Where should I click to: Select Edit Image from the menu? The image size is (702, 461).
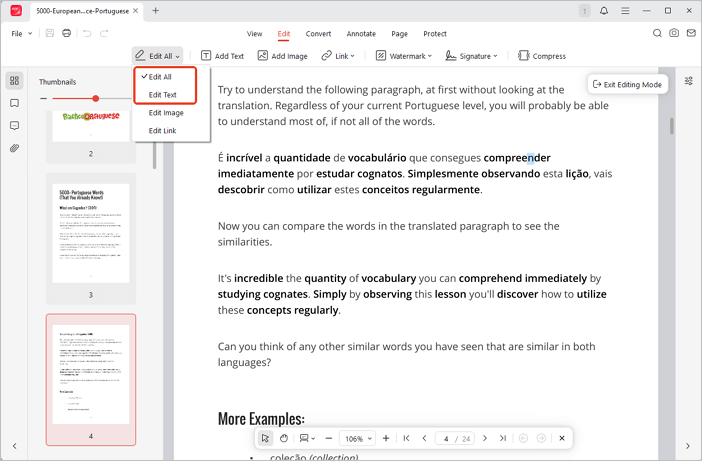click(x=166, y=113)
